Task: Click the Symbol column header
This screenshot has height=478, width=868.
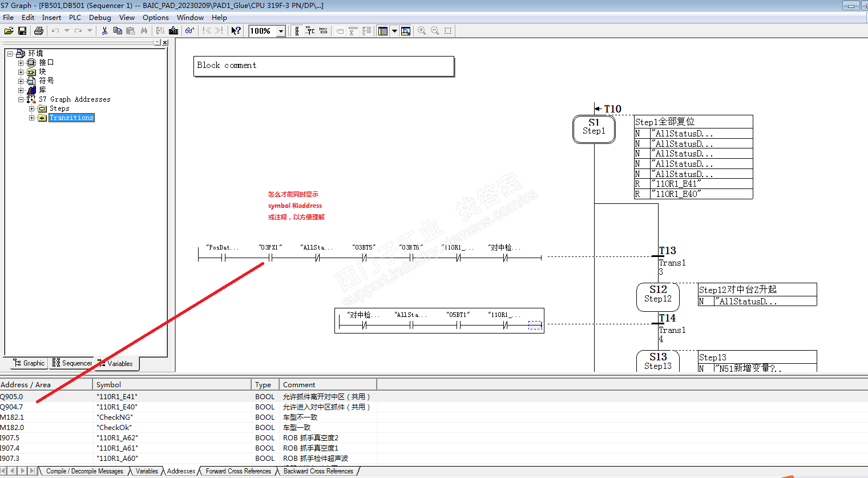Action: click(x=108, y=385)
